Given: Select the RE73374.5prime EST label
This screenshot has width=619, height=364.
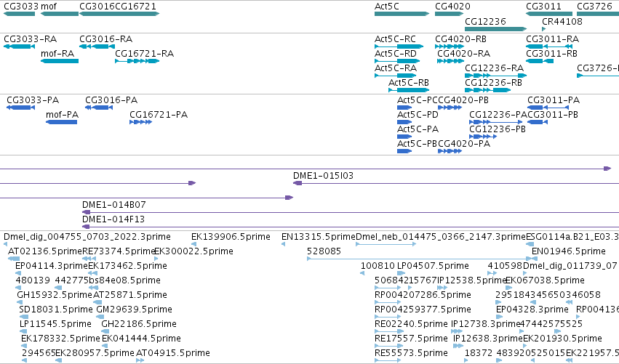Looking at the screenshot, I should click(x=119, y=251).
